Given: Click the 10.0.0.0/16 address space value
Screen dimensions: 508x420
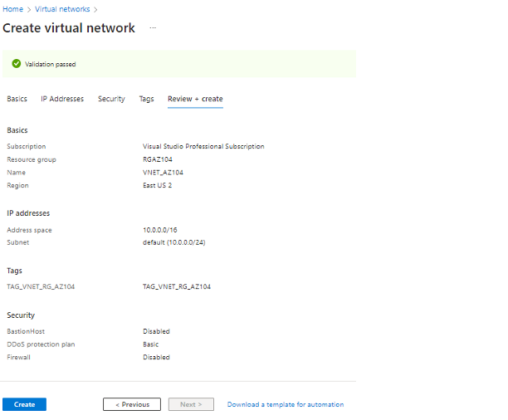Looking at the screenshot, I should [x=159, y=230].
